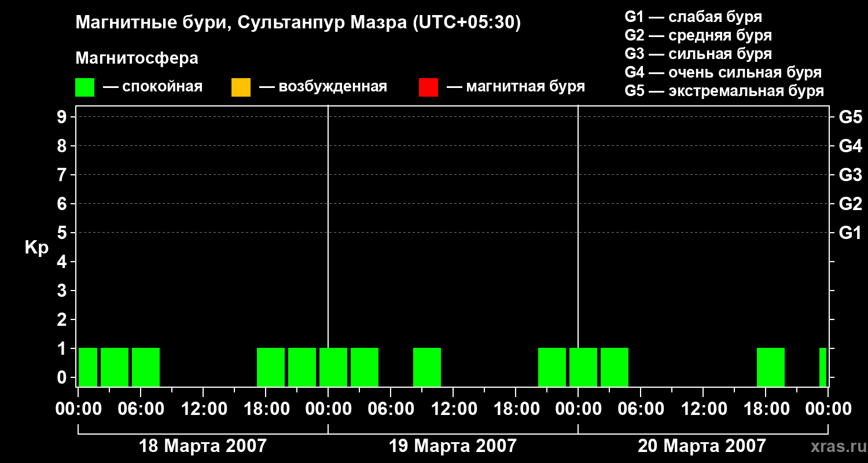Click the G4 label on the right axis

851,146
